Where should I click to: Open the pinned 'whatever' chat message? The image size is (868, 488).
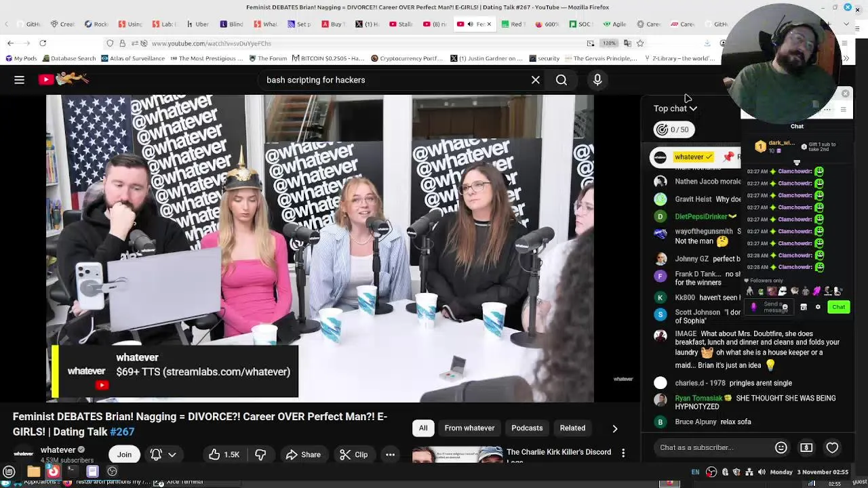pyautogui.click(x=695, y=157)
